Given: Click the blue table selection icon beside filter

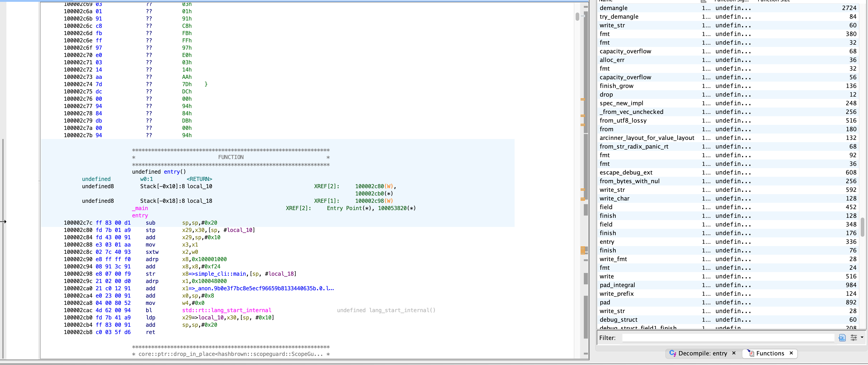Looking at the screenshot, I should click(842, 337).
